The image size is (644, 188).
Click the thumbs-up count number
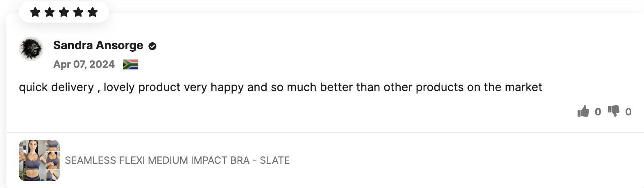click(x=598, y=112)
